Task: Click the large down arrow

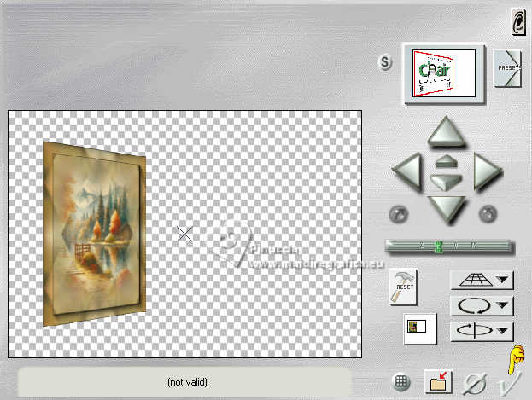Action: [447, 210]
